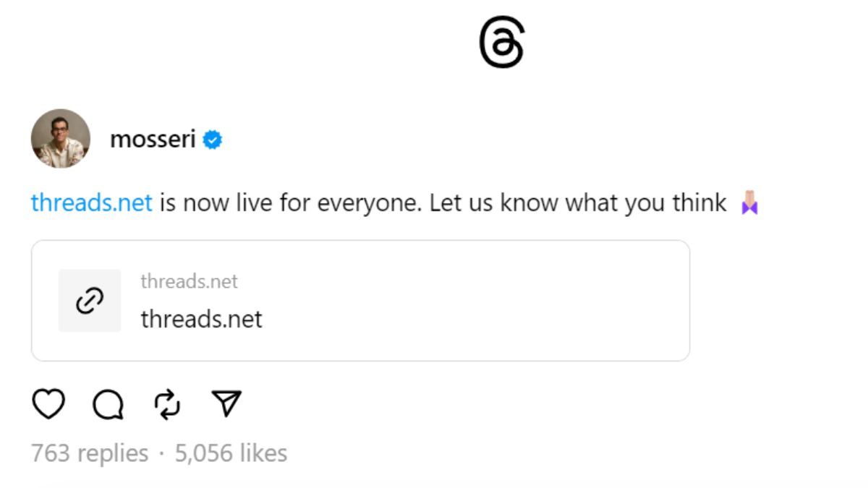
Task: Click the black threads.net title in preview card
Action: 201,319
